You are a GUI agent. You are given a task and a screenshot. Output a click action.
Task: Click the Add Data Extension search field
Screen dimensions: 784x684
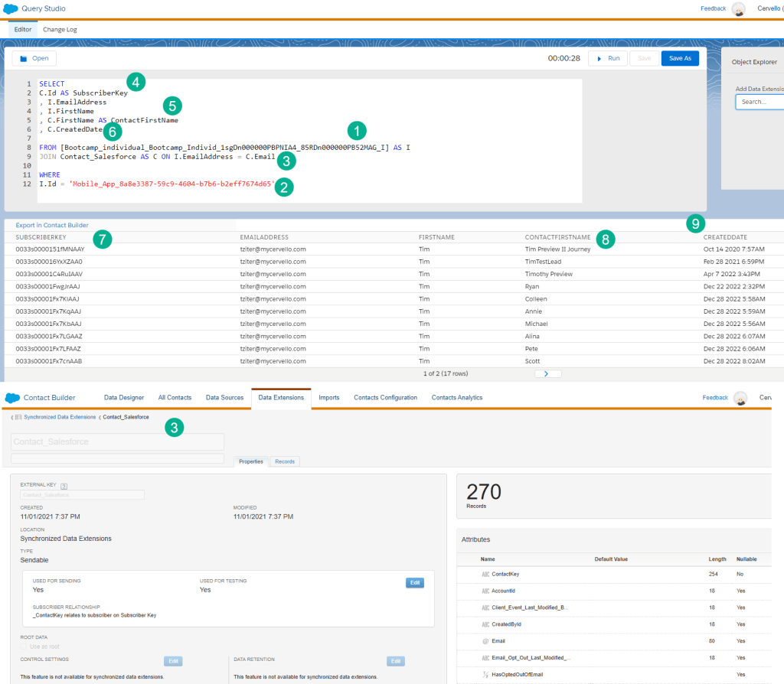(759, 102)
